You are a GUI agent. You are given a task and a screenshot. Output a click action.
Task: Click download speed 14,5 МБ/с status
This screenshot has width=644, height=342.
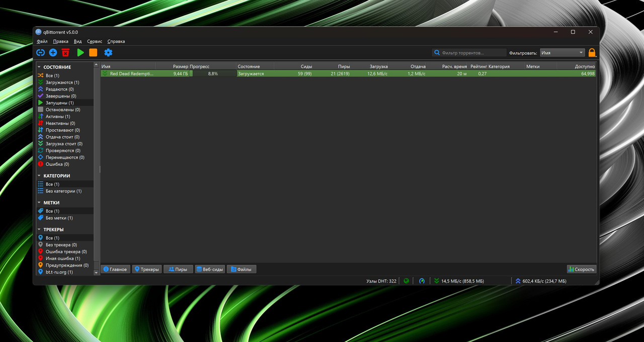(458, 281)
